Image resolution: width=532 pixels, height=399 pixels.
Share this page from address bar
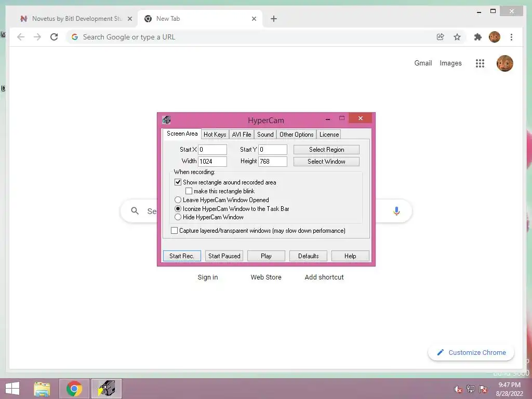pyautogui.click(x=441, y=37)
